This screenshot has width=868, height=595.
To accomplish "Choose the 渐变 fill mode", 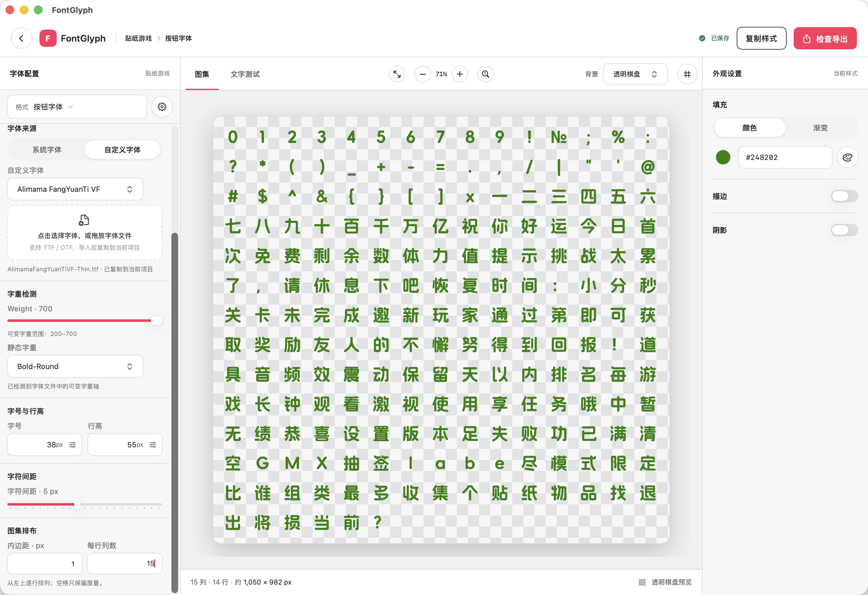I will [821, 128].
